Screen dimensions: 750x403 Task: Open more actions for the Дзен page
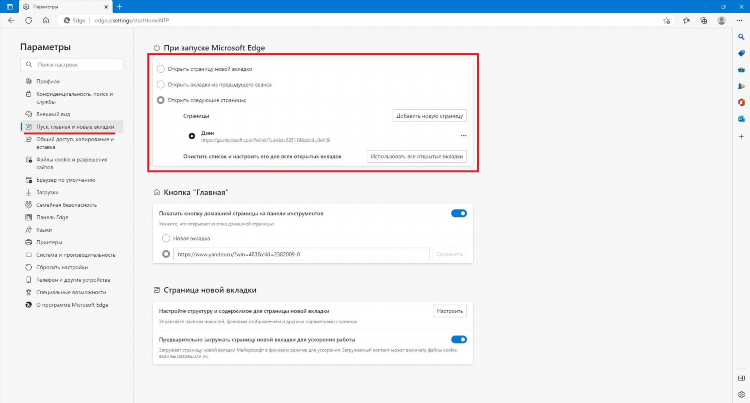pyautogui.click(x=463, y=136)
